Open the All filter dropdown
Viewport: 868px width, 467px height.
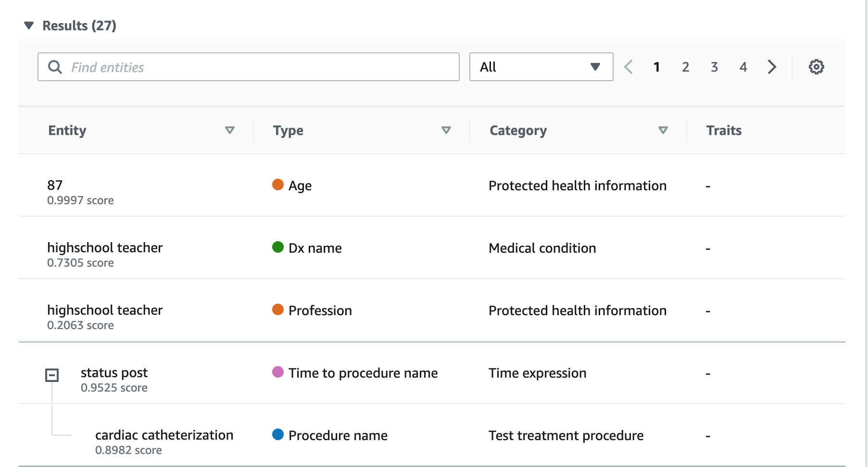click(x=541, y=67)
